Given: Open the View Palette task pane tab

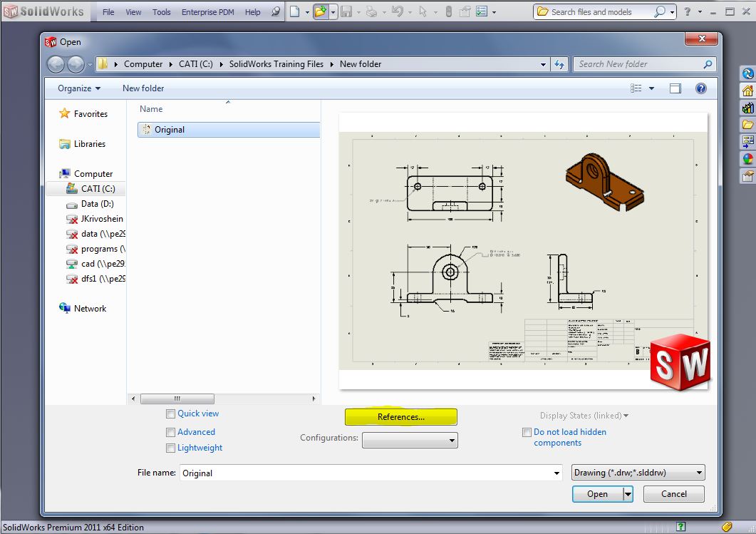Looking at the screenshot, I should click(x=747, y=142).
